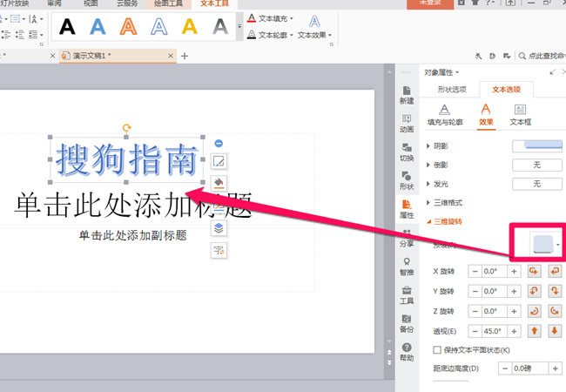This screenshot has height=392, width=566.
Task: Apply the solid yellow WordArt style
Action: point(190,27)
